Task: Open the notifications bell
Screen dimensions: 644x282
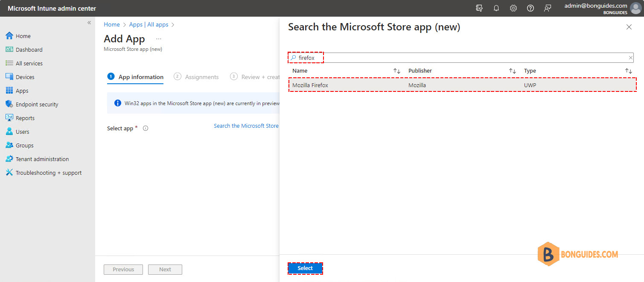Action: (496, 8)
